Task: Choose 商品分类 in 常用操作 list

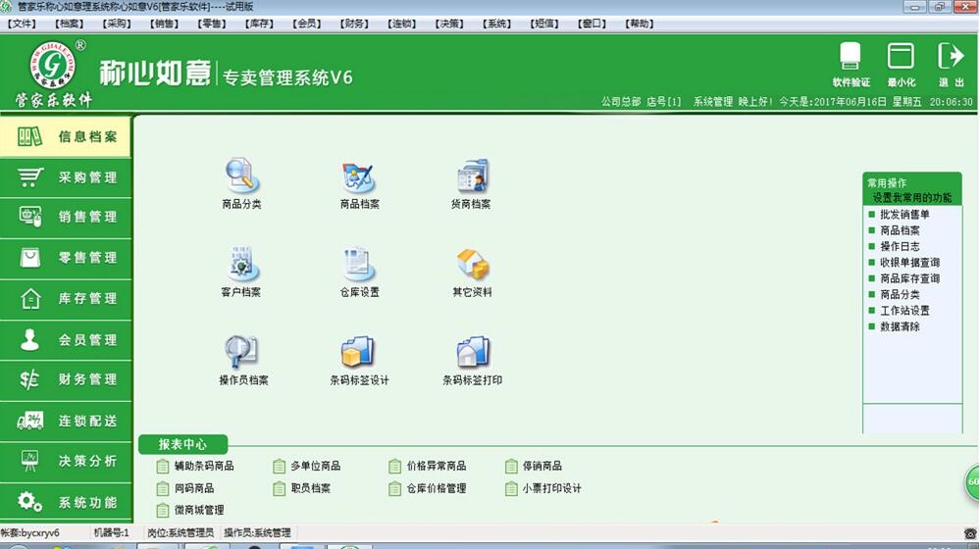Action: 894,295
